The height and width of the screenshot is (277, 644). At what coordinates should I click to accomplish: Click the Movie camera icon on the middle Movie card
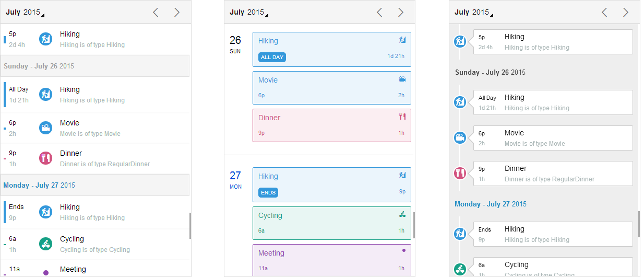(x=402, y=79)
